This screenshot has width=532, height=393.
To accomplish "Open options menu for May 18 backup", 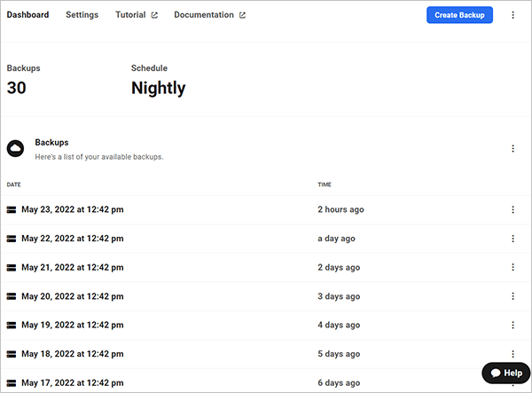I will click(x=512, y=353).
